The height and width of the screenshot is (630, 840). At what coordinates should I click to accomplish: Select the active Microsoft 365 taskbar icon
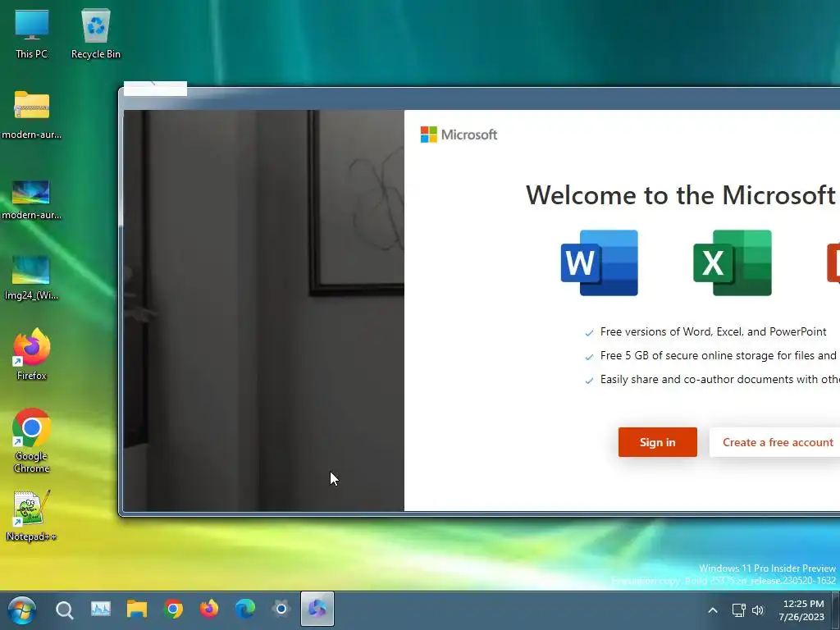pos(317,609)
